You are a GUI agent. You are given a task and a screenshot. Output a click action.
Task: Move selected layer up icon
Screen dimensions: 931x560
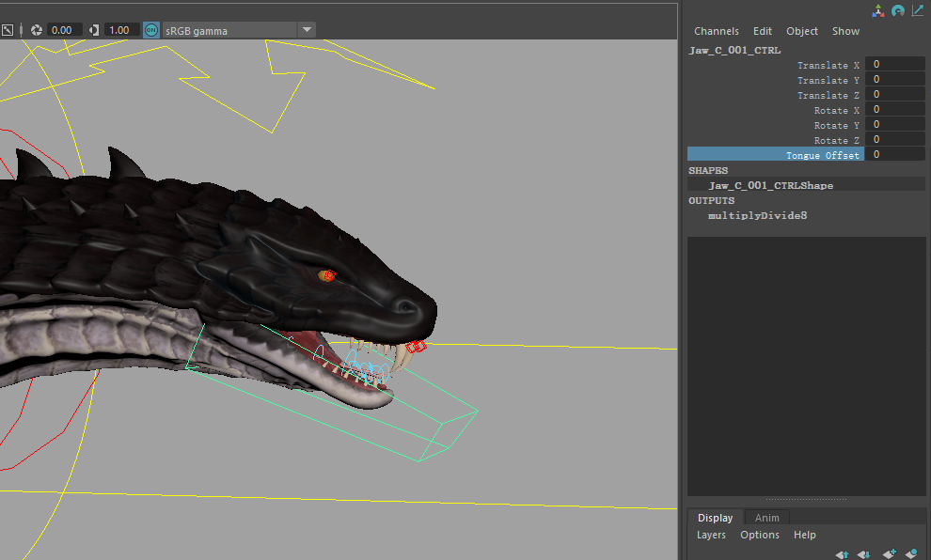click(842, 554)
